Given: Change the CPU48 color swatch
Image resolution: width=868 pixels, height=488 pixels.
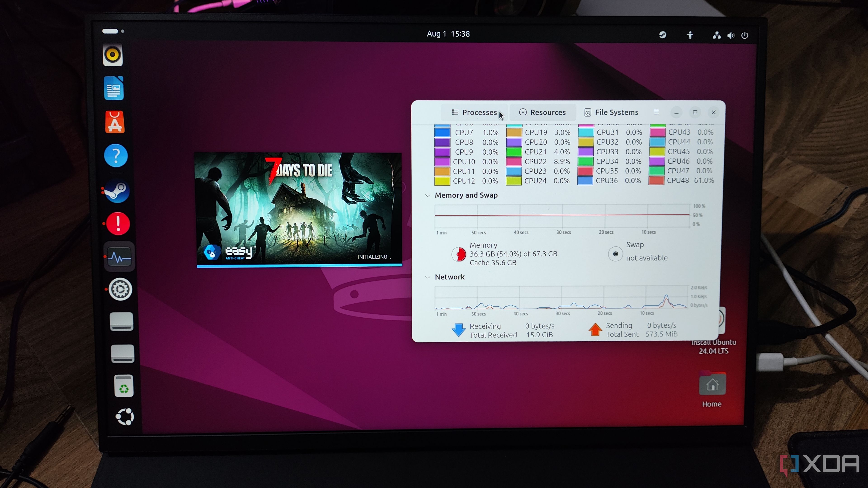Looking at the screenshot, I should pyautogui.click(x=656, y=181).
